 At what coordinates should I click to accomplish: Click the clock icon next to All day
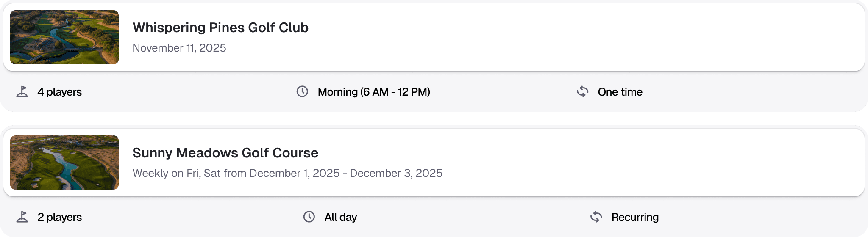pyautogui.click(x=309, y=217)
